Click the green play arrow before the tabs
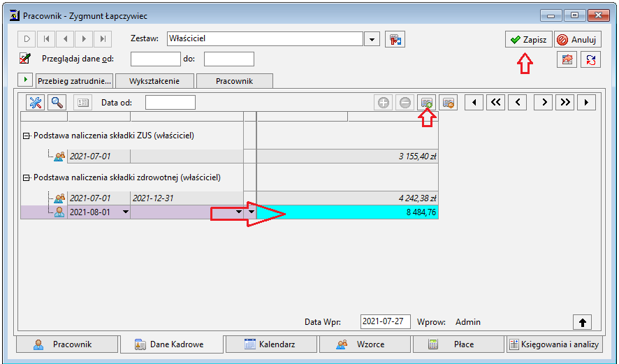The width and height of the screenshot is (619, 364). (25, 80)
